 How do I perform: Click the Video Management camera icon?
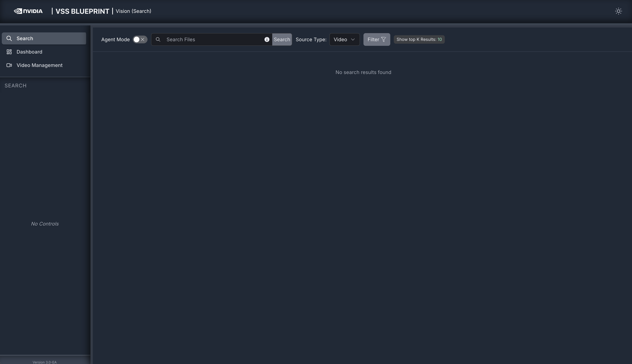pos(9,65)
